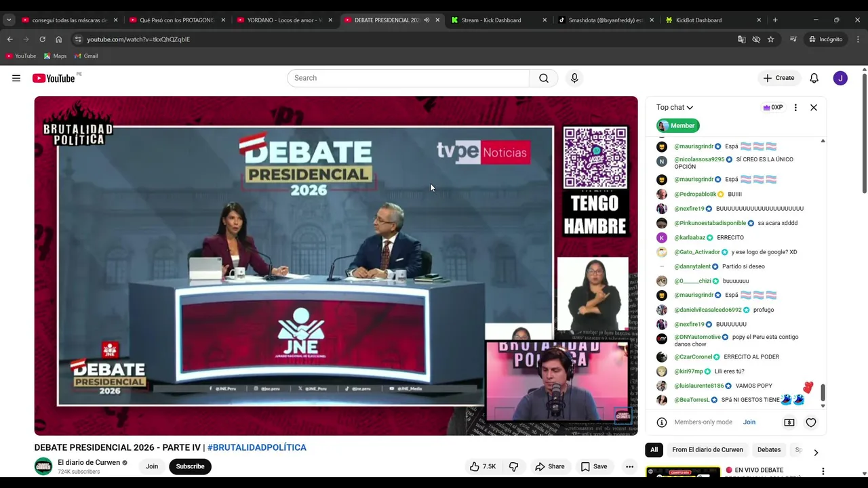Open live chat options three-dot menu
This screenshot has width=868, height=488.
coord(795,107)
